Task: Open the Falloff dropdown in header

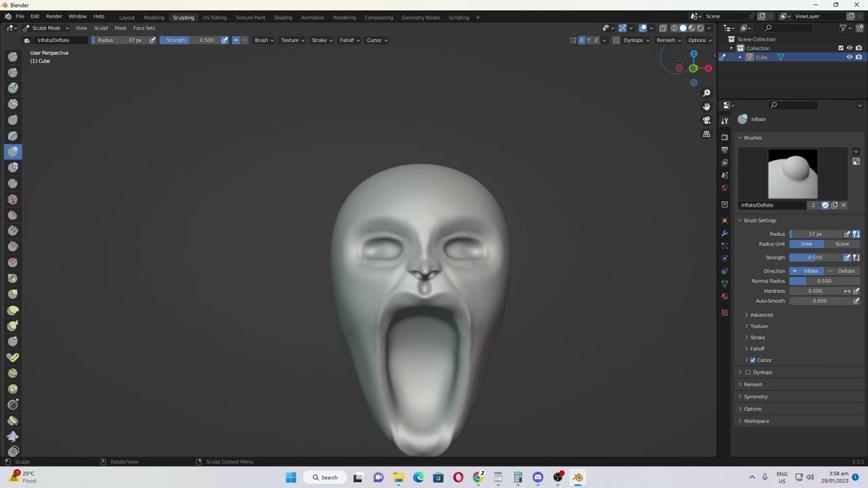Action: [x=349, y=40]
